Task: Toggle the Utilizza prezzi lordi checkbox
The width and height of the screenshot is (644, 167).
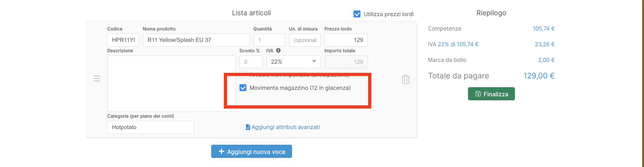Action: click(x=357, y=14)
